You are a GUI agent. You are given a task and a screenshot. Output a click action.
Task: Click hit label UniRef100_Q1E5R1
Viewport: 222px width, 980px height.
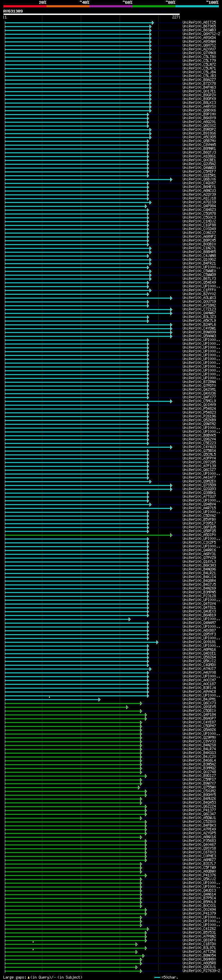(199, 175)
